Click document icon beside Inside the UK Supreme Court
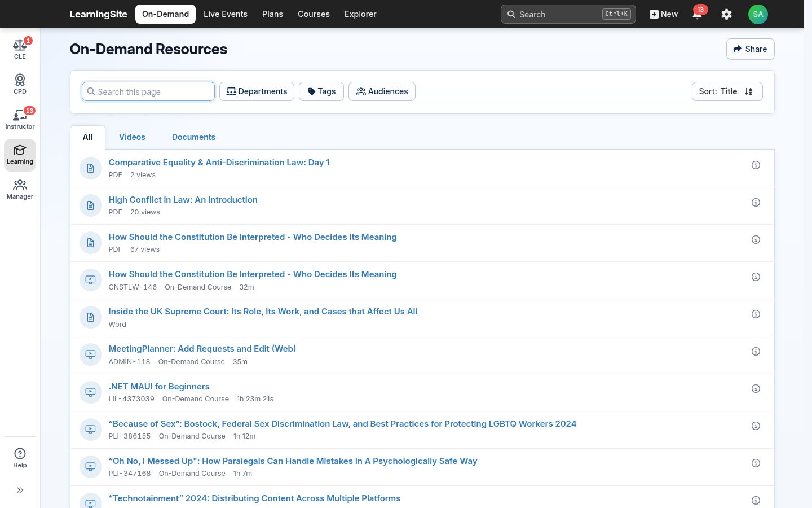The width and height of the screenshot is (812, 508). point(90,317)
